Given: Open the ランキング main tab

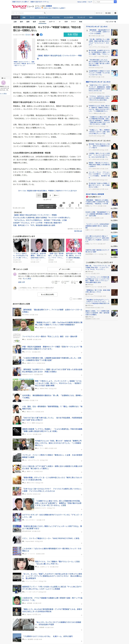Looking at the screenshot, I should pos(81,17).
